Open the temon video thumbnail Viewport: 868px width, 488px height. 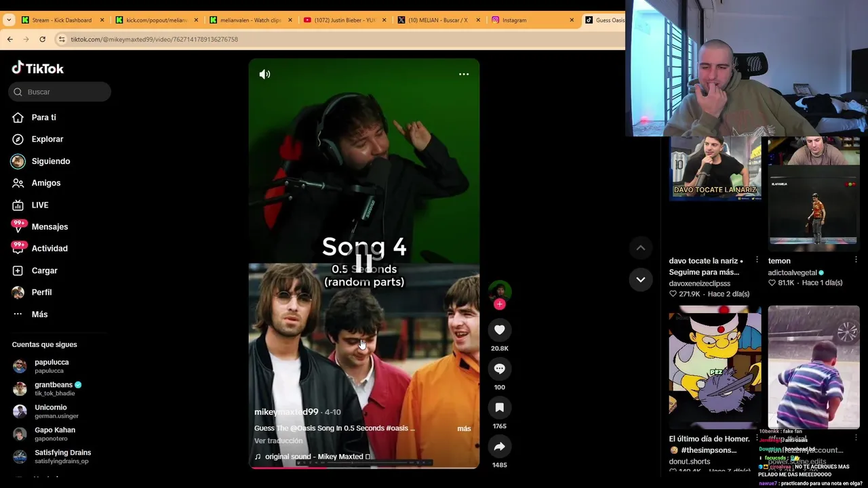point(814,194)
